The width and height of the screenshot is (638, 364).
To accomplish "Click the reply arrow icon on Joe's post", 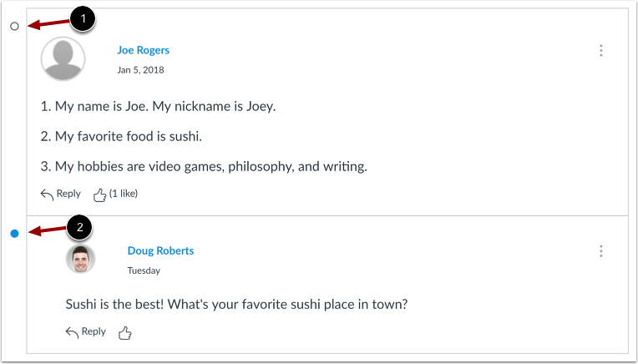I will coord(48,195).
